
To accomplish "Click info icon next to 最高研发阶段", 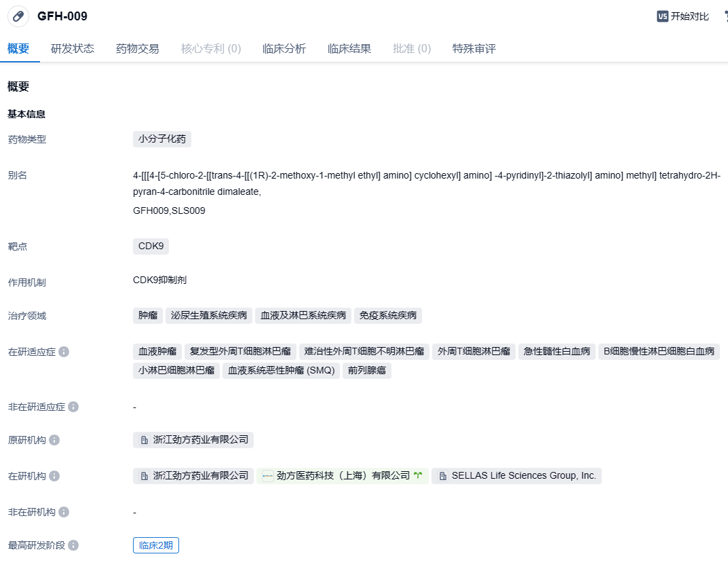I will (x=73, y=545).
